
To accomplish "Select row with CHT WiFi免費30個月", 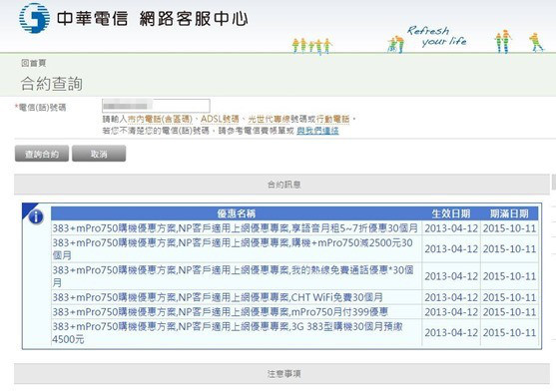I will 294,297.
